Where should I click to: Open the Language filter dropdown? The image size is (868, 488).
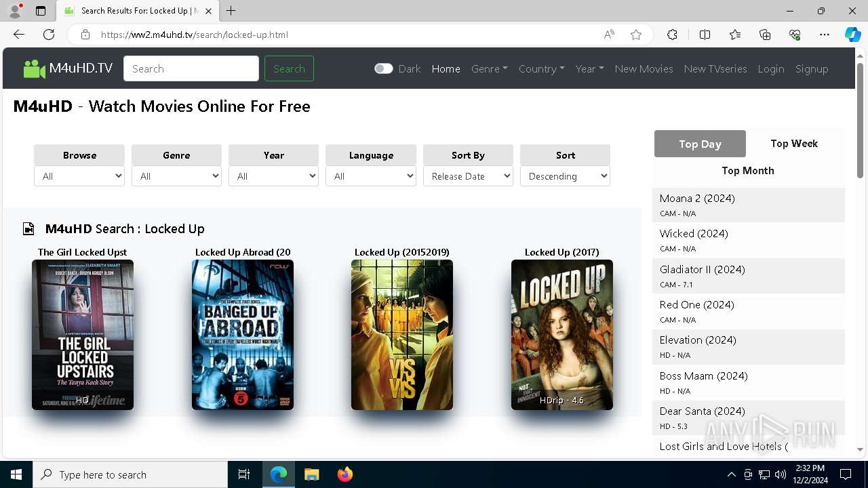coord(371,176)
